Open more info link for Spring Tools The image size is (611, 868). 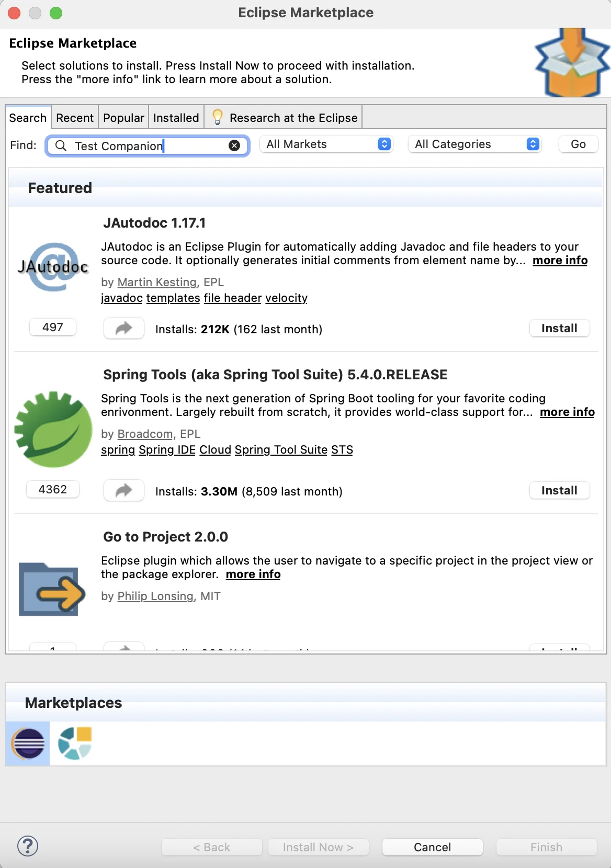tap(567, 412)
